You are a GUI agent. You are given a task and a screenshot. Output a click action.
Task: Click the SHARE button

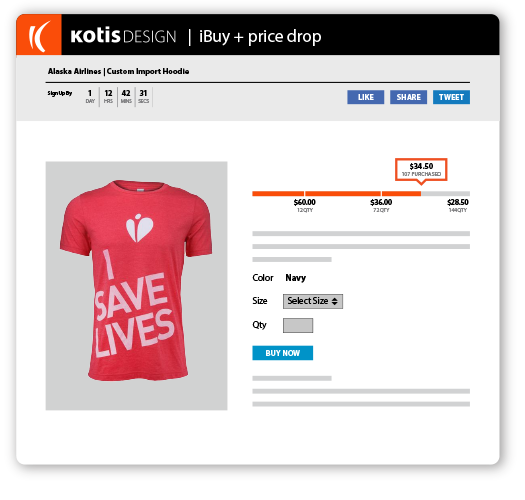408,97
